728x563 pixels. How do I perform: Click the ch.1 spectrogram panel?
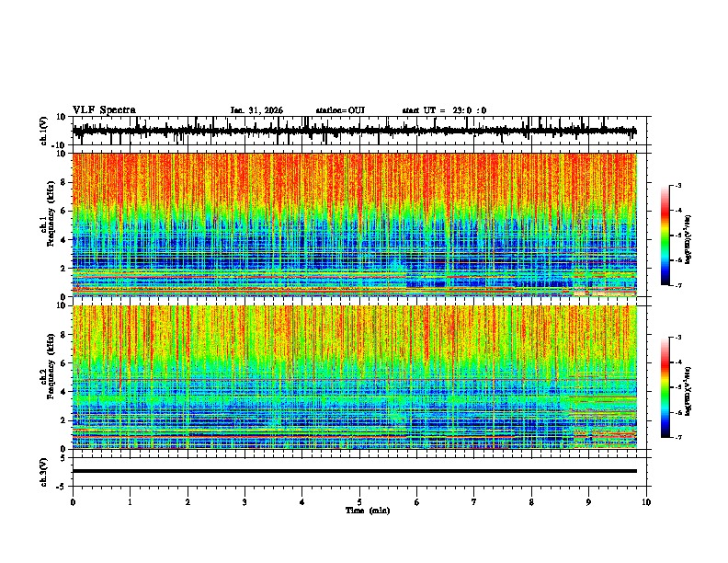click(x=355, y=224)
